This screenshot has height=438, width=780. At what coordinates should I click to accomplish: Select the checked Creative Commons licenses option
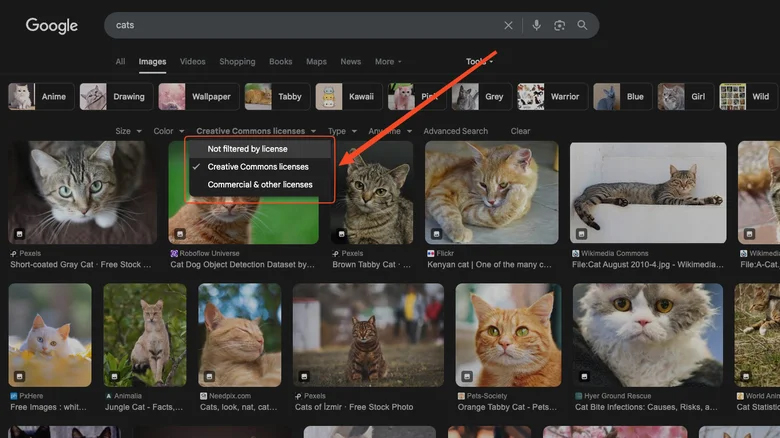click(x=258, y=167)
